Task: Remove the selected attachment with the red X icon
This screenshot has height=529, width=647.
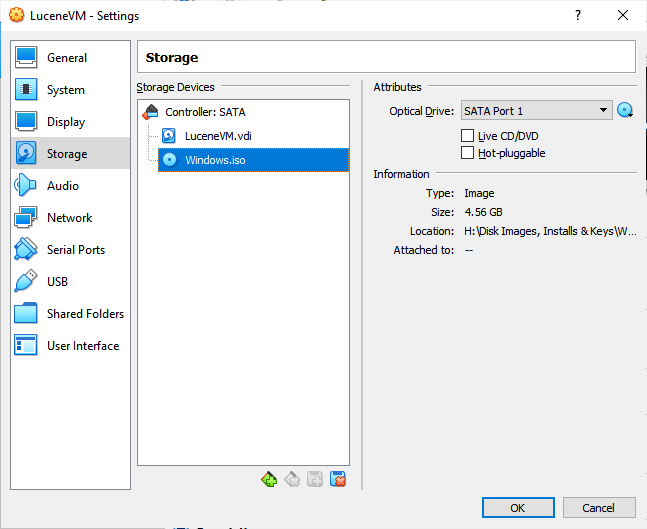Action: pos(338,480)
